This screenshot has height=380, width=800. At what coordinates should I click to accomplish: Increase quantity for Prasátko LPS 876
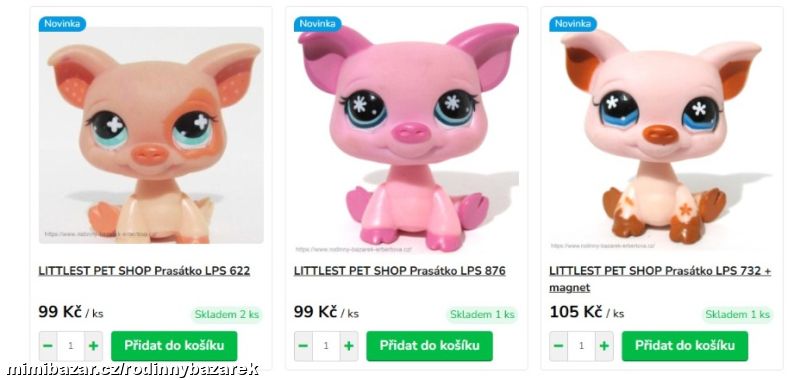tap(349, 346)
